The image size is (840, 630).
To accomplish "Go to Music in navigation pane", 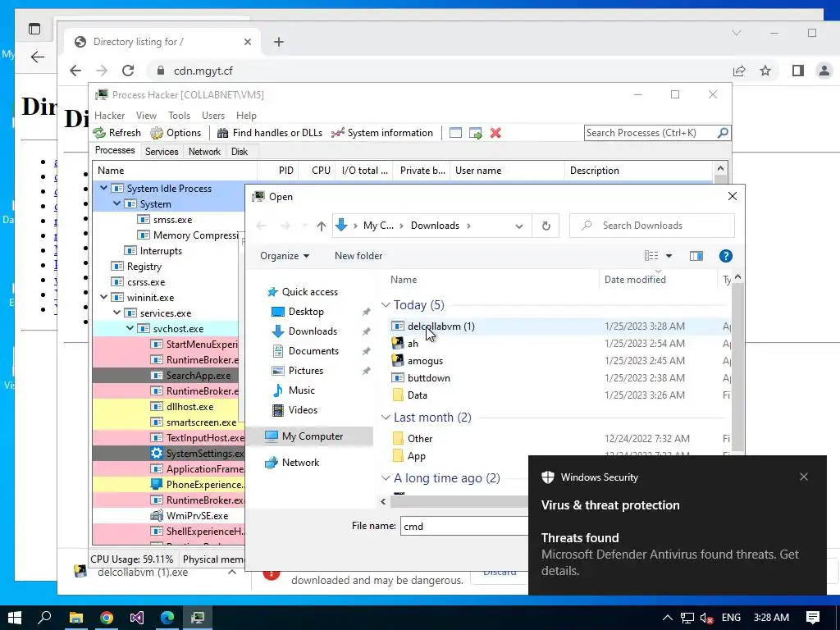I will pos(302,390).
